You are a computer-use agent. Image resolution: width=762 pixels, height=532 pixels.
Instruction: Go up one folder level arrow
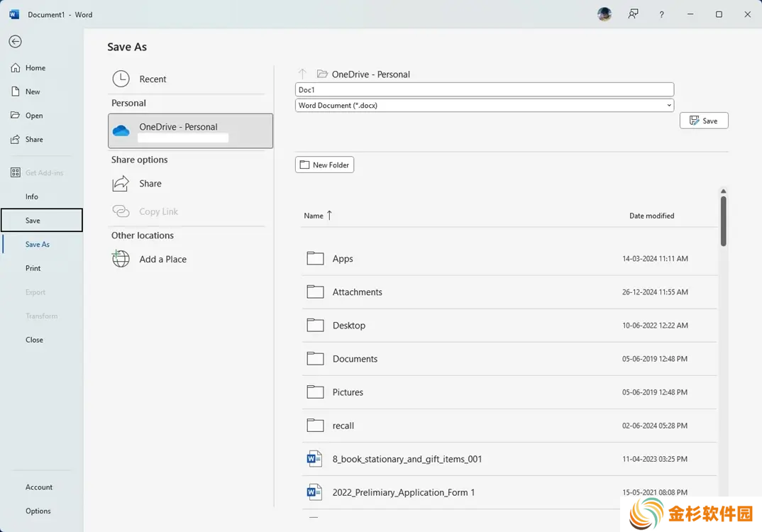coord(302,74)
